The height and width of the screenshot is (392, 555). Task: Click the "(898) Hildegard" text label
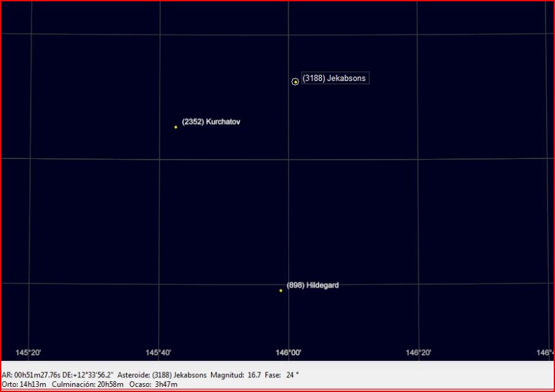click(x=312, y=286)
